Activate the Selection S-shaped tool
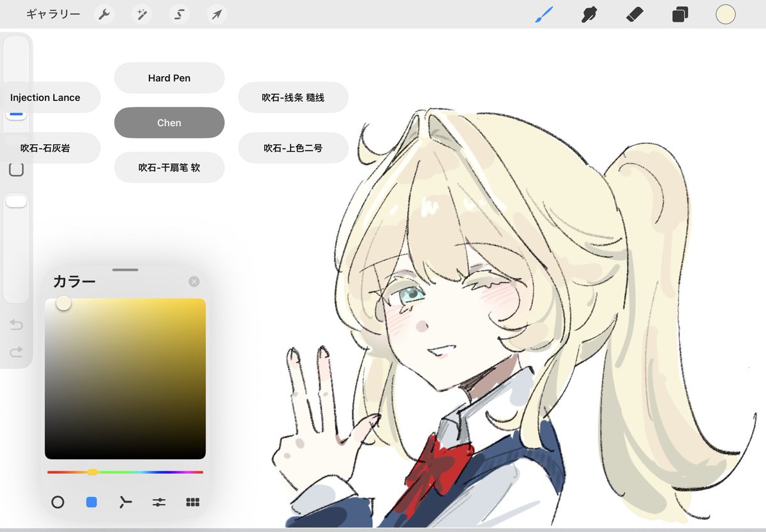This screenshot has height=532, width=766. [179, 14]
